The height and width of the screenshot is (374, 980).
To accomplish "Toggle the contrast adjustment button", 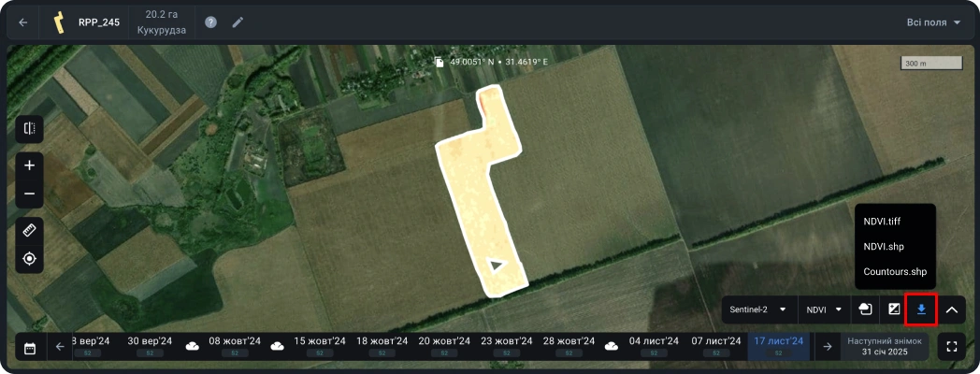I will [893, 309].
